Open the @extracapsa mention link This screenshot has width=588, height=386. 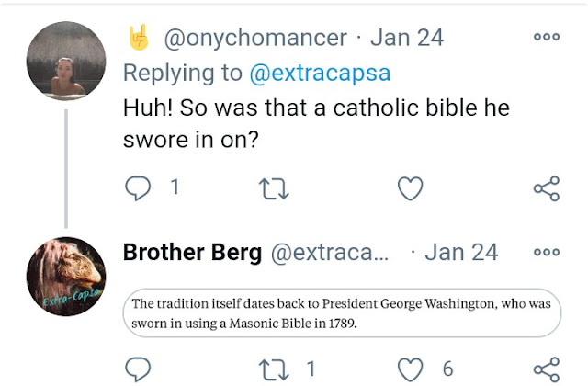coord(320,73)
